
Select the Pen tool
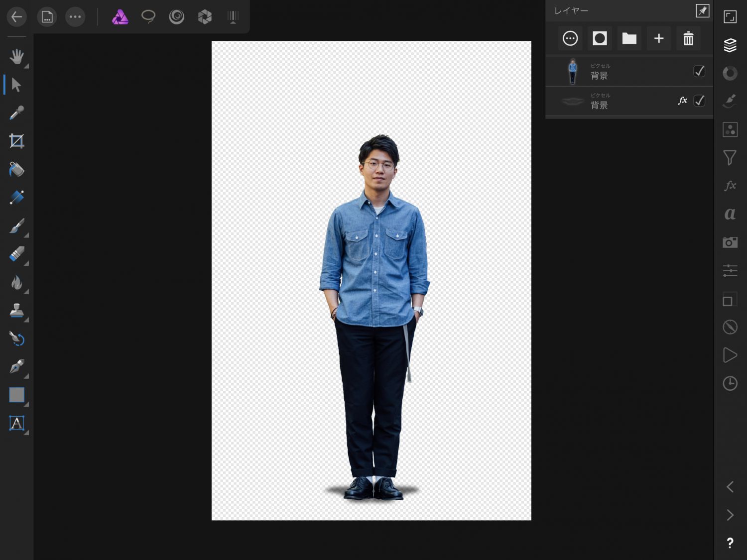coord(16,367)
